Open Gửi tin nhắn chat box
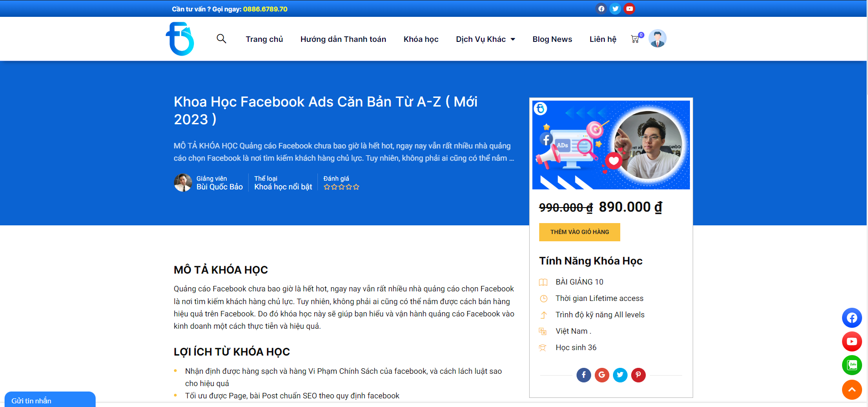This screenshot has height=407, width=868. (x=50, y=400)
